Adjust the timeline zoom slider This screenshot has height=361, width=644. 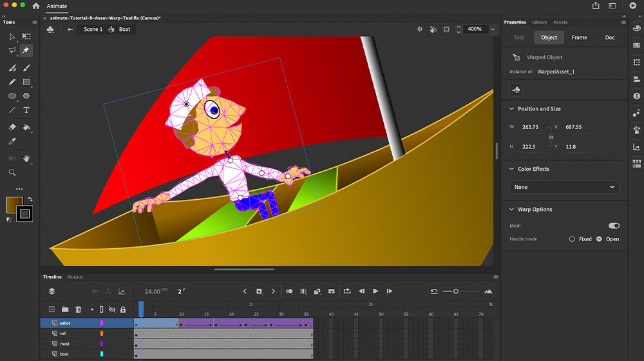tap(456, 291)
